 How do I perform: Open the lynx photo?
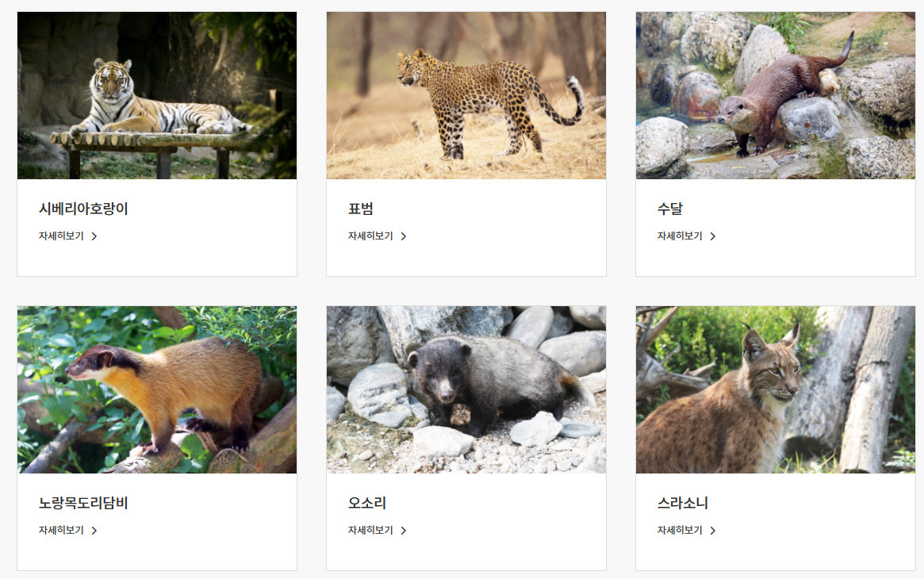point(776,389)
